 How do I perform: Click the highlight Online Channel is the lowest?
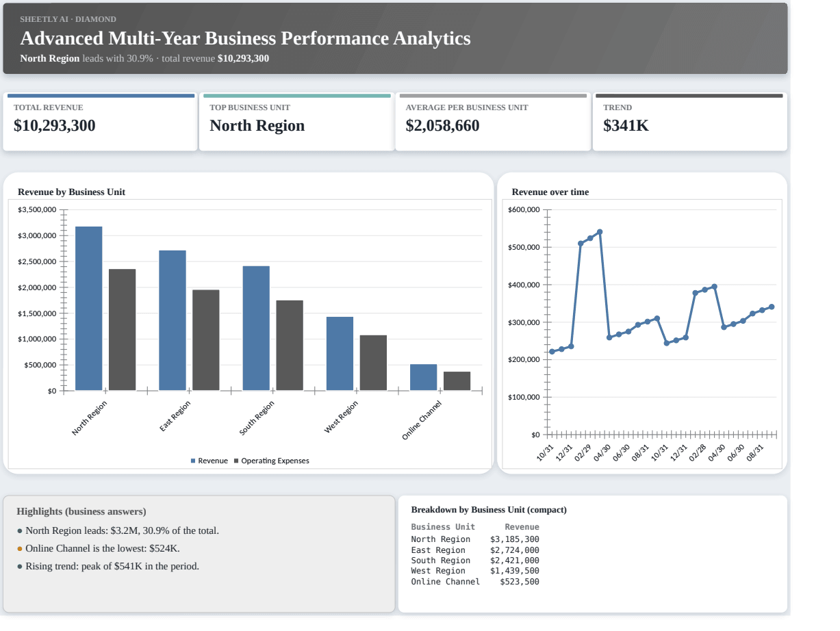tap(98, 548)
